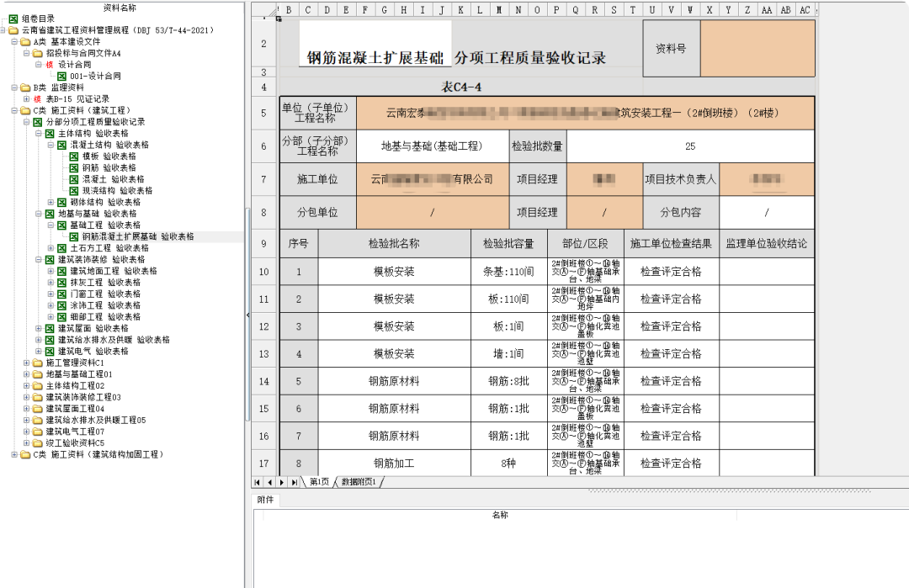Image resolution: width=909 pixels, height=588 pixels.
Task: Jump to last sheet navigation arrow
Action: pos(295,482)
